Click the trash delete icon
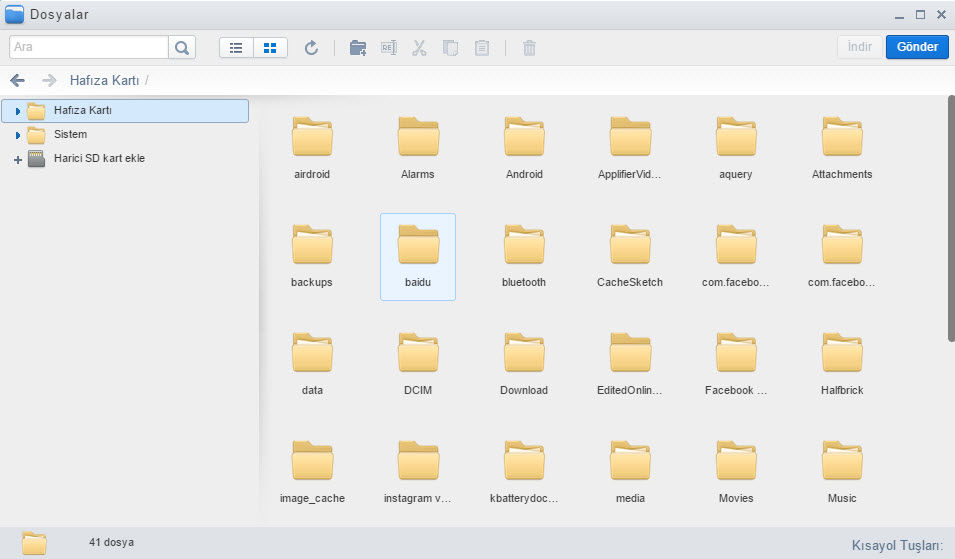Viewport: 955px width, 559px height. (x=529, y=47)
